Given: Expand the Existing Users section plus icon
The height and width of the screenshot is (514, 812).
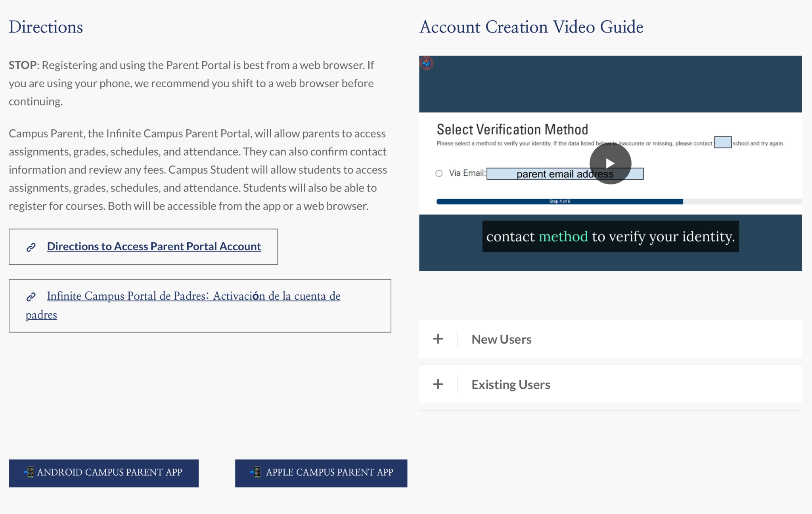Looking at the screenshot, I should tap(438, 384).
